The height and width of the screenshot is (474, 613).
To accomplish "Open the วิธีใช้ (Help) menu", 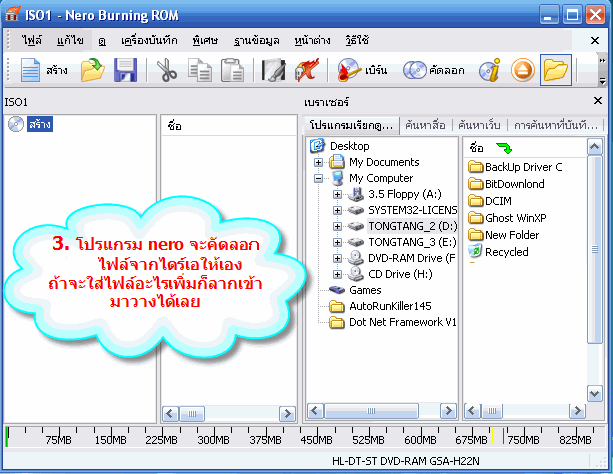I will coord(357,40).
